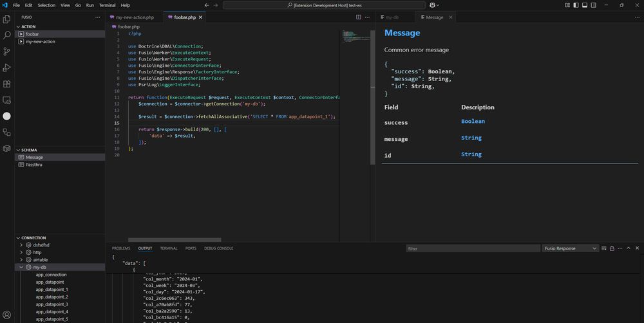This screenshot has width=644, height=323.
Task: Open the Accounts icon in activity bar
Action: pyautogui.click(x=6, y=315)
